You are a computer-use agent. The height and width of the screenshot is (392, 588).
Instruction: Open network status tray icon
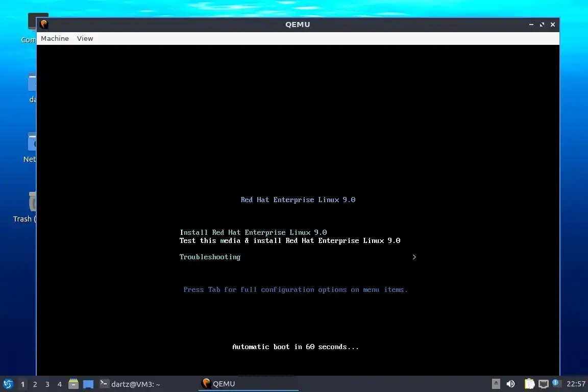[x=544, y=384]
